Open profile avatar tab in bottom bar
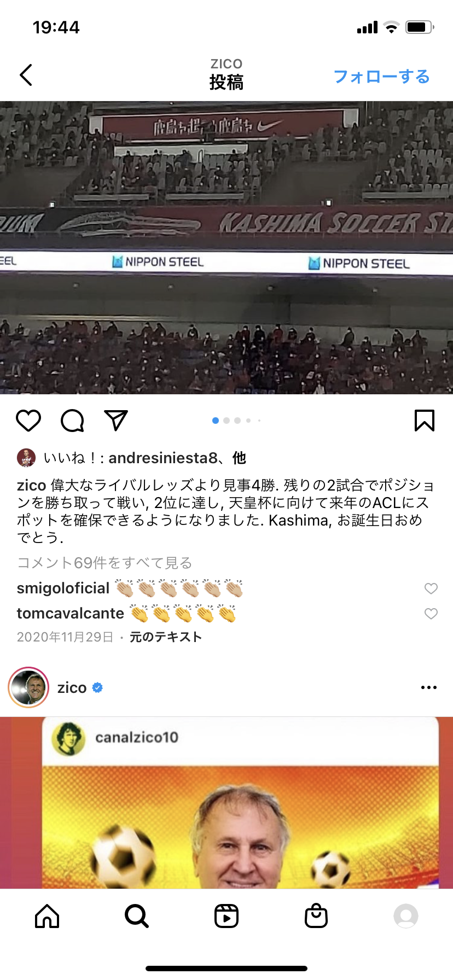Screen dimensions: 453x980 [406, 915]
